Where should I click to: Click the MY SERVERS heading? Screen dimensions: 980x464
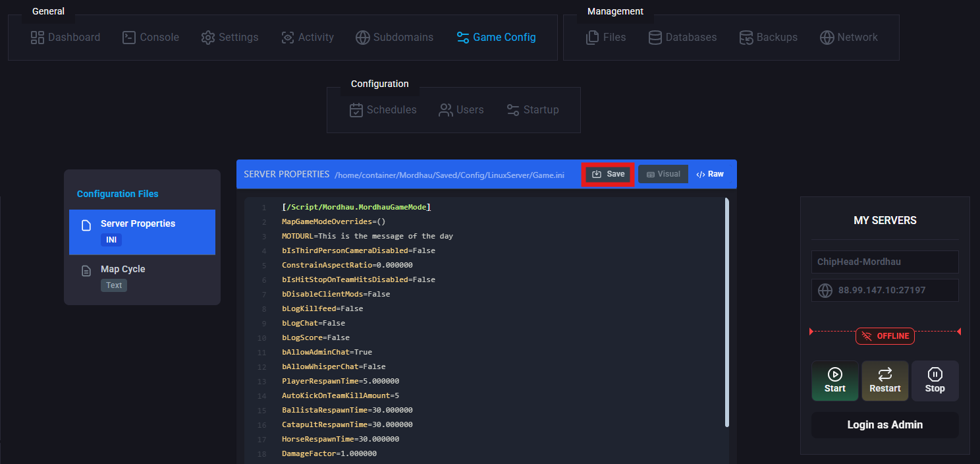885,220
